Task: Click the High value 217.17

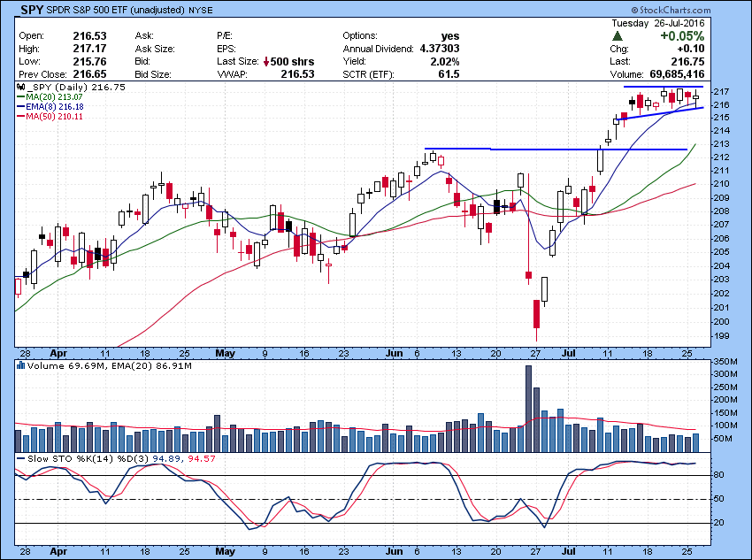Action: [x=89, y=49]
